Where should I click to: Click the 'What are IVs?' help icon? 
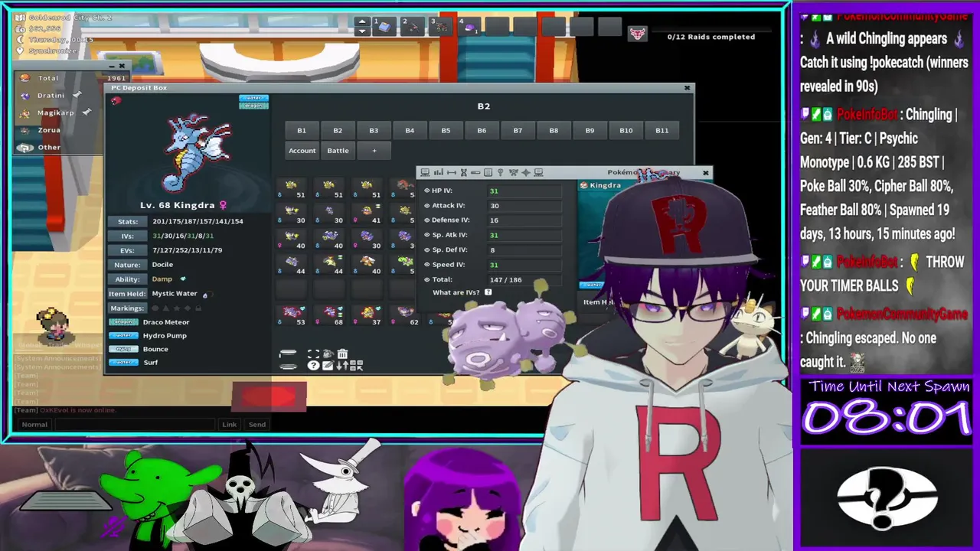click(488, 292)
